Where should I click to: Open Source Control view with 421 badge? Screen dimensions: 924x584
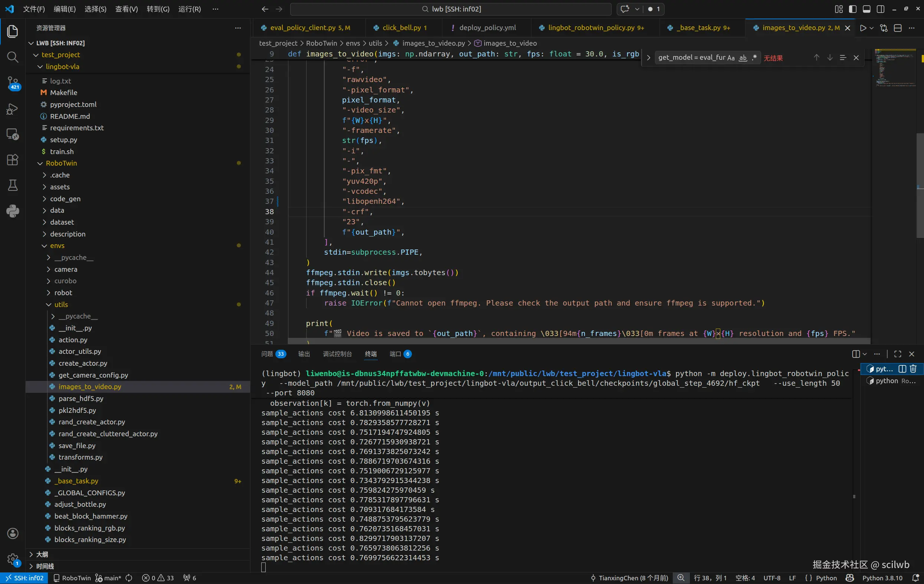(13, 82)
